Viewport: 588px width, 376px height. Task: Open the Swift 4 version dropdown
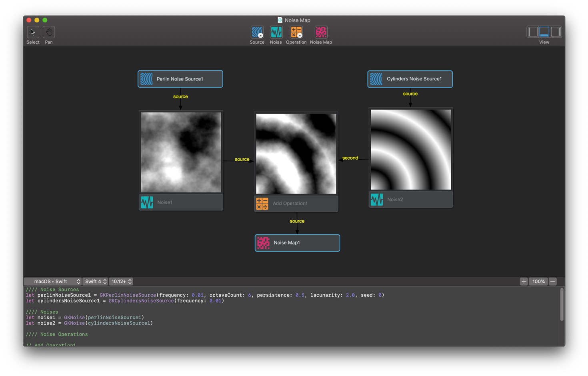tap(95, 282)
